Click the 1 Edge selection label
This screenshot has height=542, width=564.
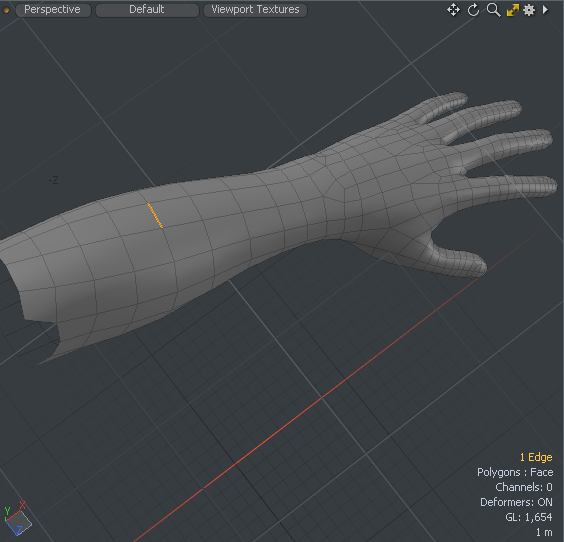(x=536, y=457)
